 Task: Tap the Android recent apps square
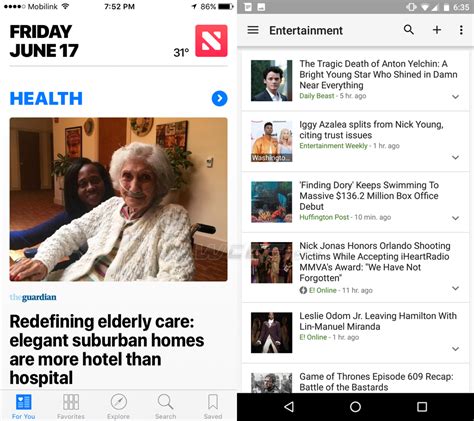[x=422, y=407]
